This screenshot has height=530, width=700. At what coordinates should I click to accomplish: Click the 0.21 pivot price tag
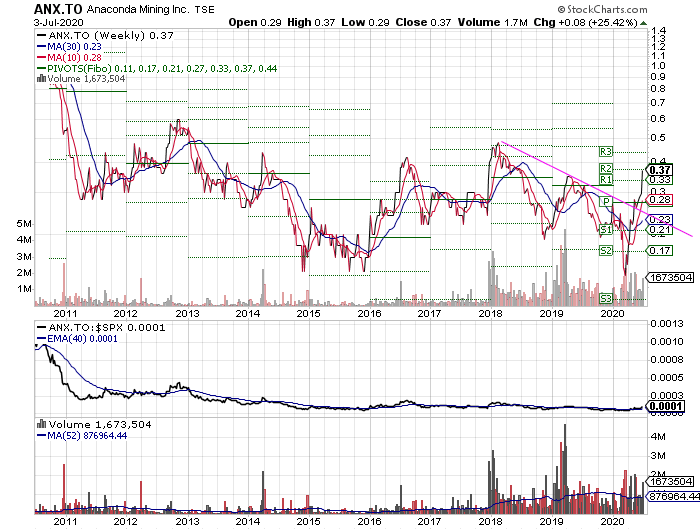click(x=660, y=230)
